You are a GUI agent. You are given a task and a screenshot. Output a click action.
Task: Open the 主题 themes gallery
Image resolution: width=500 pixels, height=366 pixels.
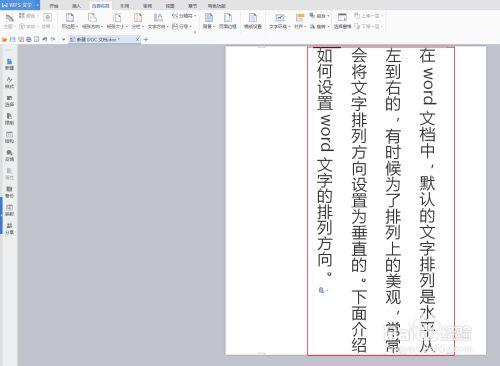point(9,21)
